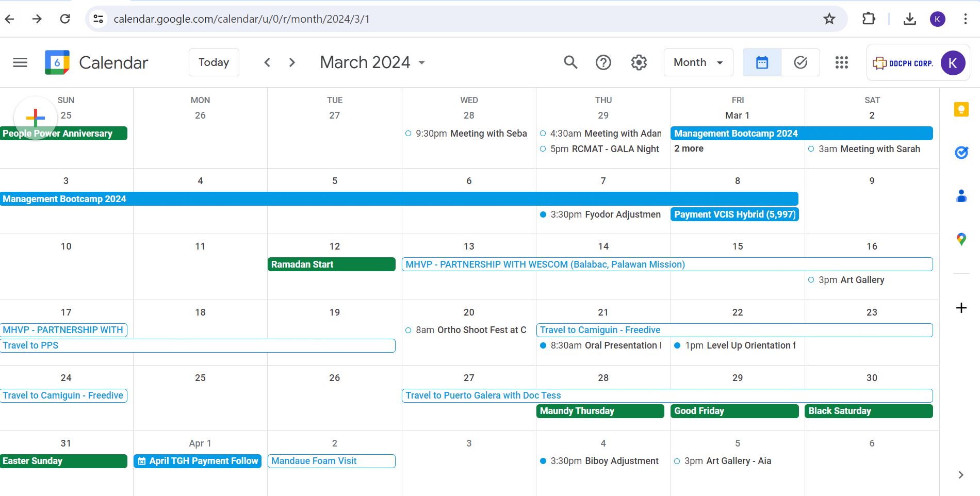The width and height of the screenshot is (980, 496).
Task: Expand the Month view dropdown
Action: [698, 62]
